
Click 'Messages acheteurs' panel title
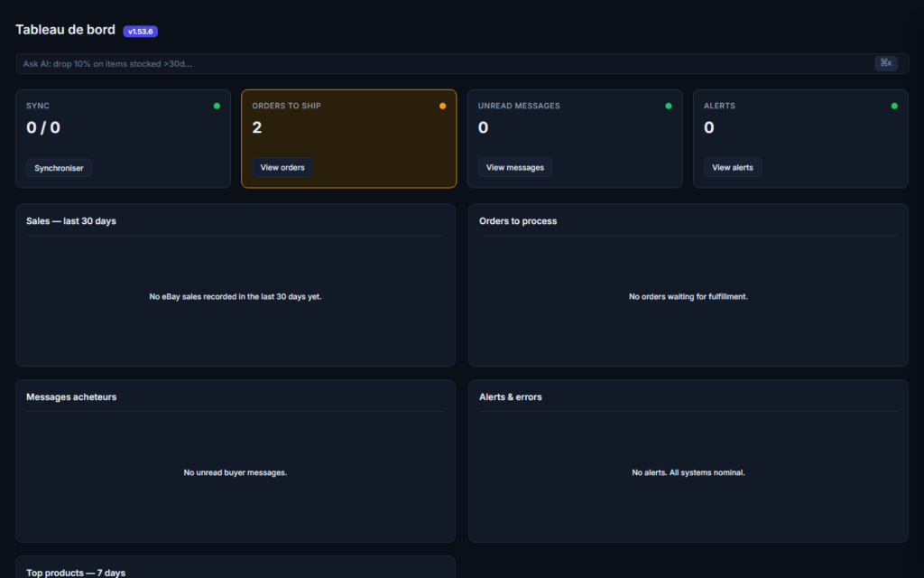[71, 397]
